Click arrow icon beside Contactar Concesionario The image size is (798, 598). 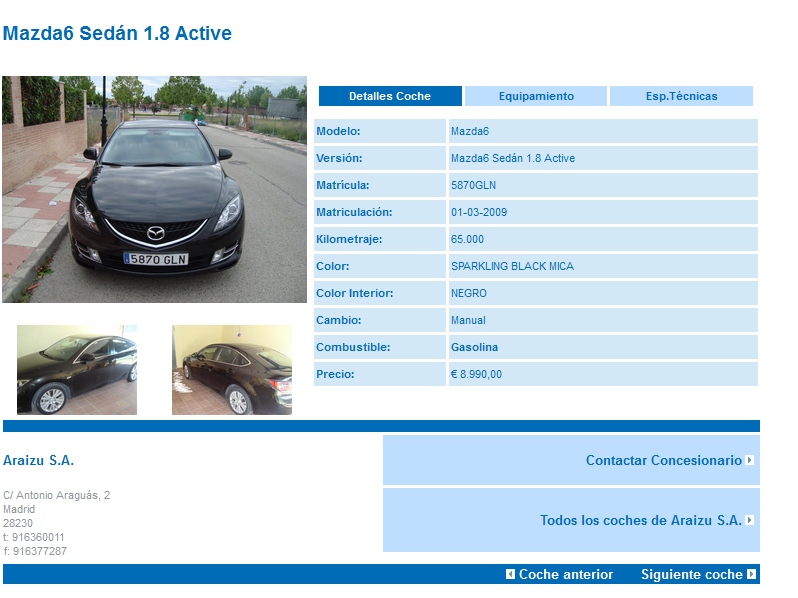point(750,461)
